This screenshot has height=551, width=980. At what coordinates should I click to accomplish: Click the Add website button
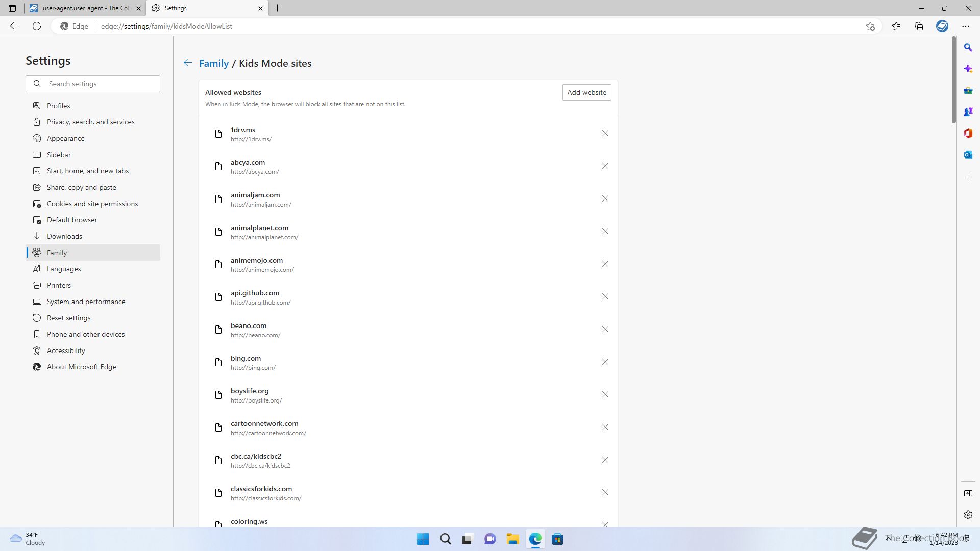tap(586, 92)
